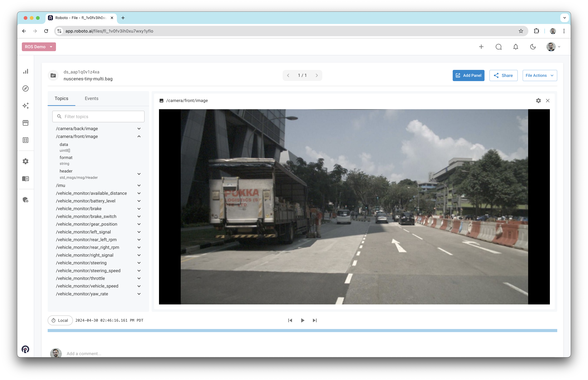Click the compass explore sidebar icon
Viewport: 588px width, 380px height.
pyautogui.click(x=26, y=89)
